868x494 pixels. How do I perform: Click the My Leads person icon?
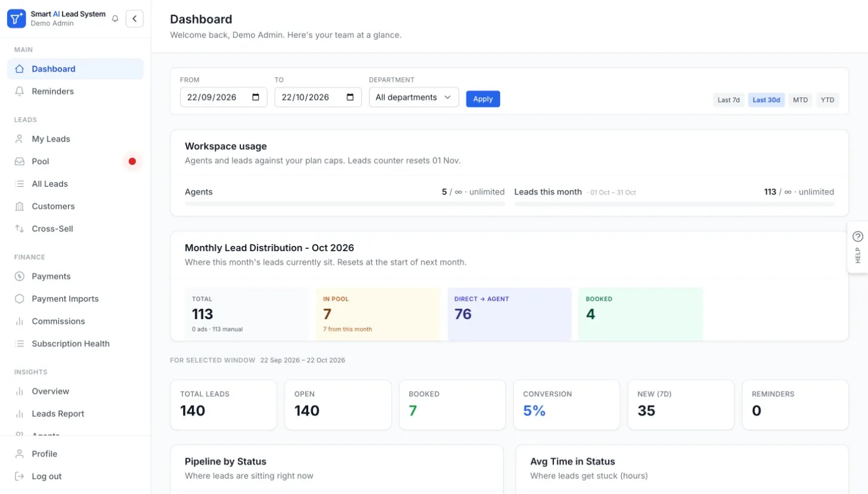tap(20, 139)
